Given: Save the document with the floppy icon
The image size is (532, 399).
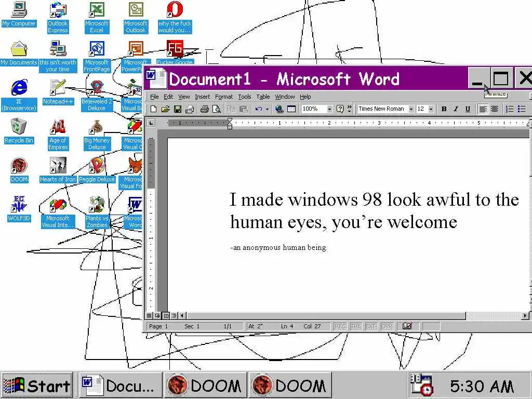Looking at the screenshot, I should click(x=178, y=109).
